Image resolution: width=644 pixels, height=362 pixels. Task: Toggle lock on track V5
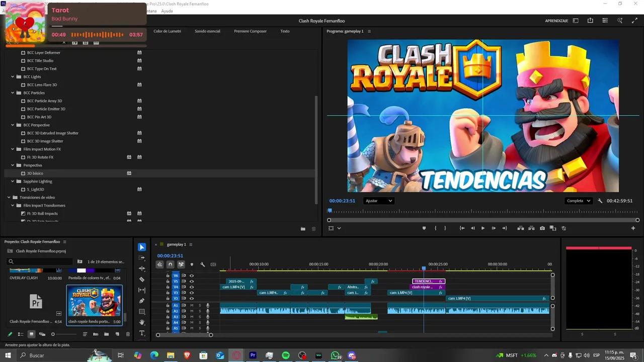[x=168, y=281]
